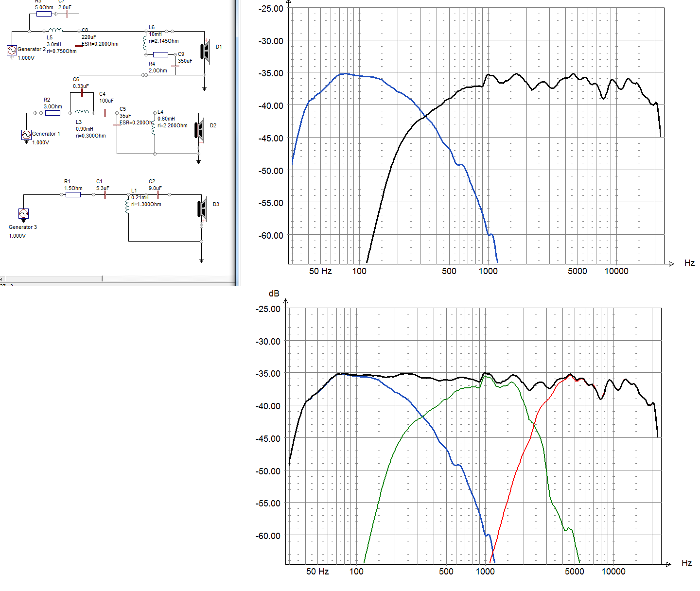Select the Generator 1 AC source symbol

pos(26,135)
